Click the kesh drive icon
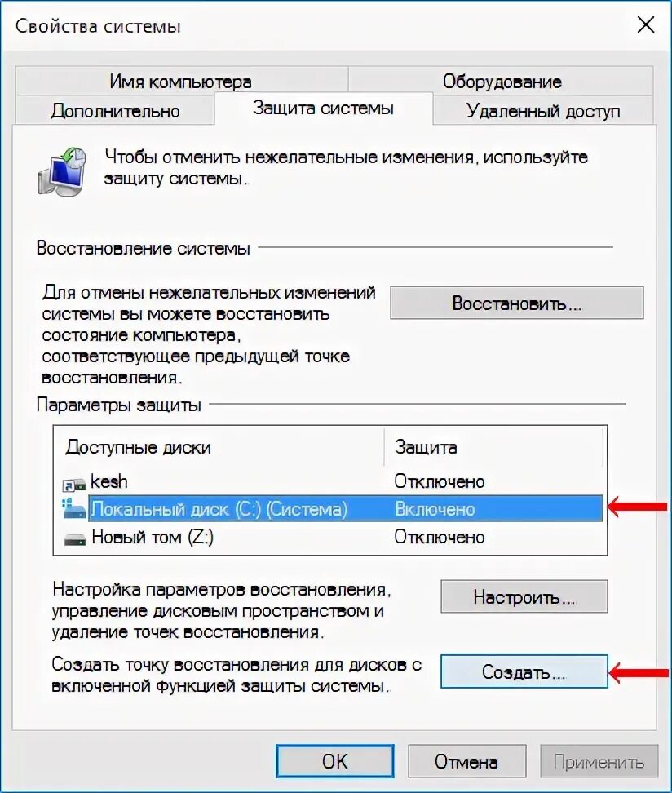 pos(74,485)
